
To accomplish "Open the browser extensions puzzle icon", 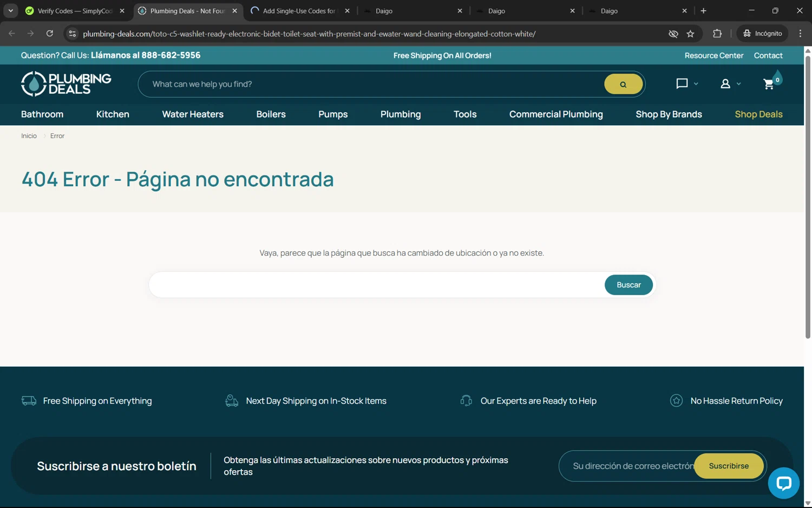I will (x=717, y=34).
